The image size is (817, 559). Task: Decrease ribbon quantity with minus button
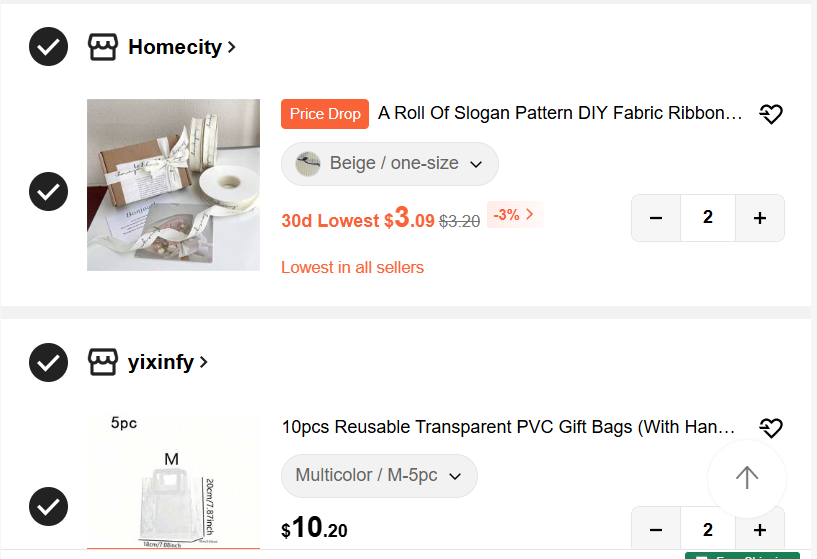(656, 218)
